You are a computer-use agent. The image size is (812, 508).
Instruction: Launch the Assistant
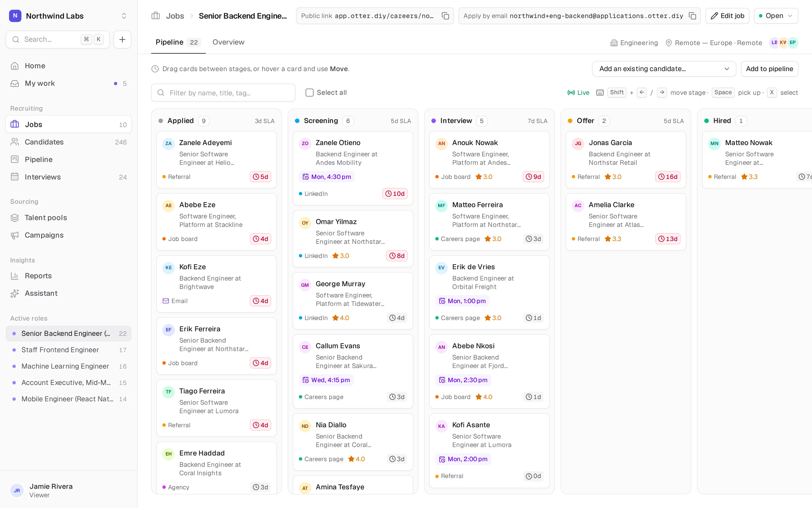69,293
